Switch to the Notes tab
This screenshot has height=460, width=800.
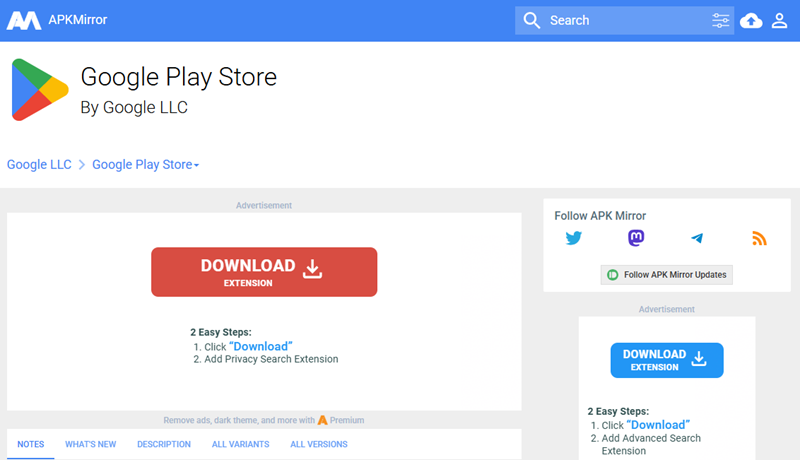pyautogui.click(x=31, y=444)
